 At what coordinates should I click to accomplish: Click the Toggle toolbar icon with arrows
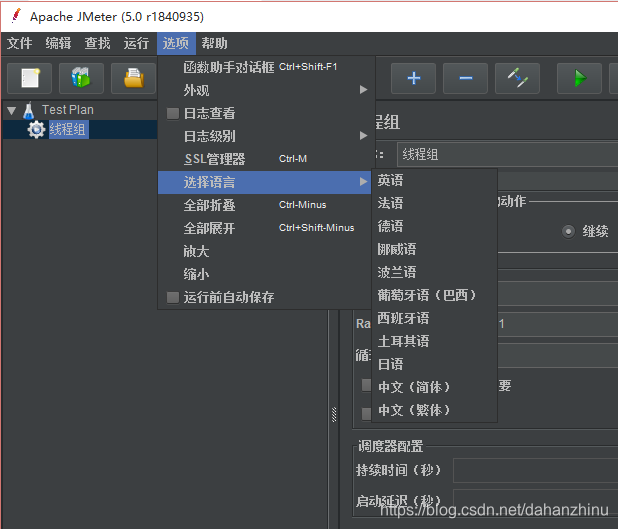517,78
